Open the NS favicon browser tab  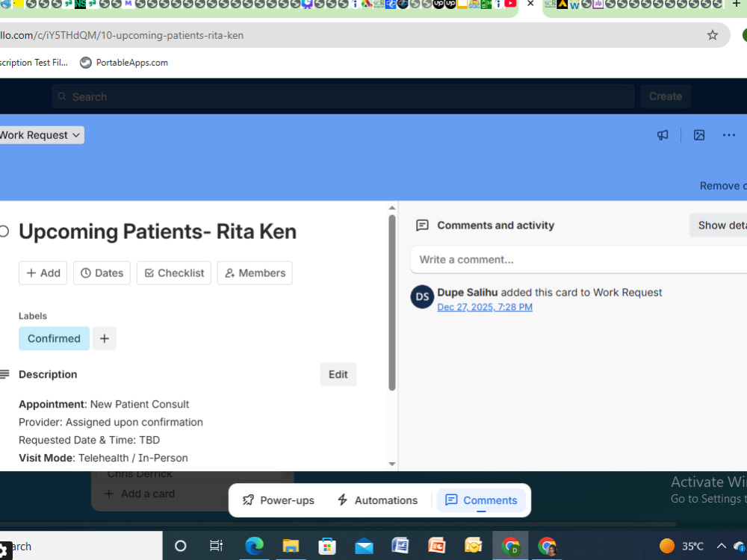(80, 4)
